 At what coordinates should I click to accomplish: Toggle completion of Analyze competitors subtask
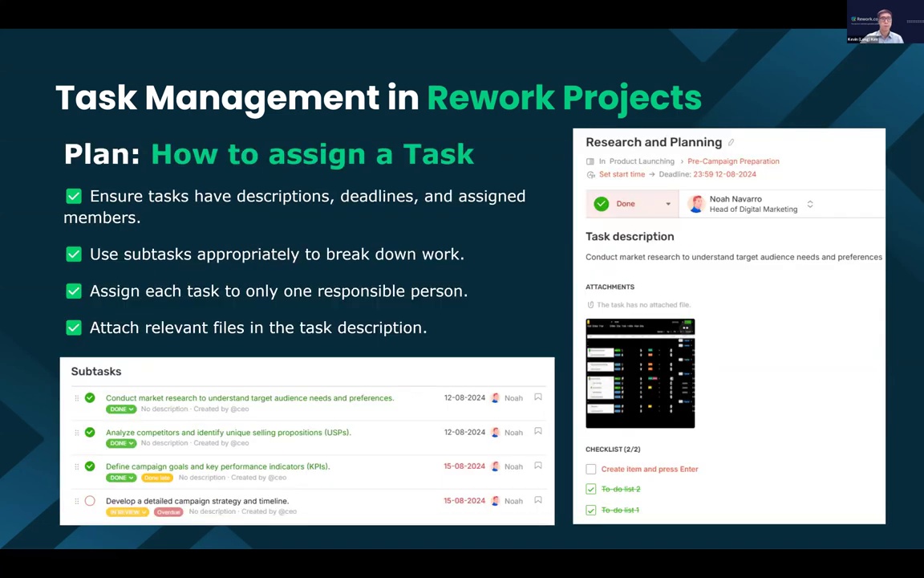coord(90,432)
